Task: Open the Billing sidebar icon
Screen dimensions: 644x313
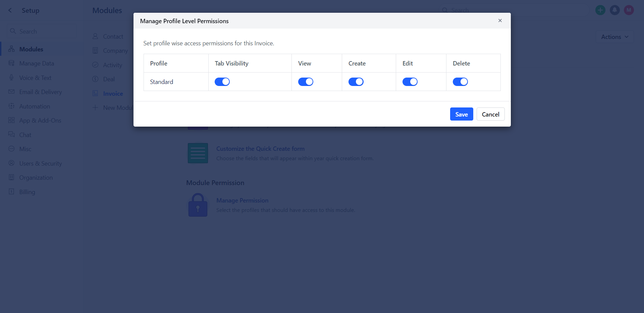Action: [11, 192]
